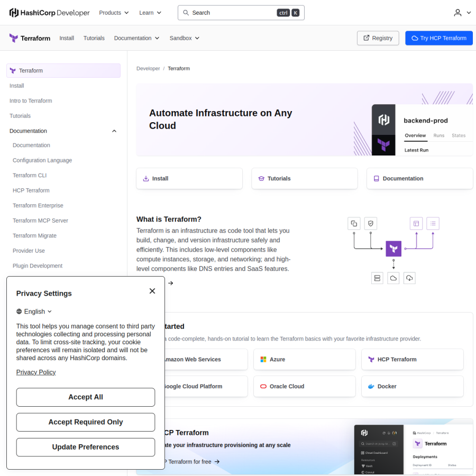The height and width of the screenshot is (476, 476).
Task: Click the copy icon in the diagram
Action: tap(354, 224)
